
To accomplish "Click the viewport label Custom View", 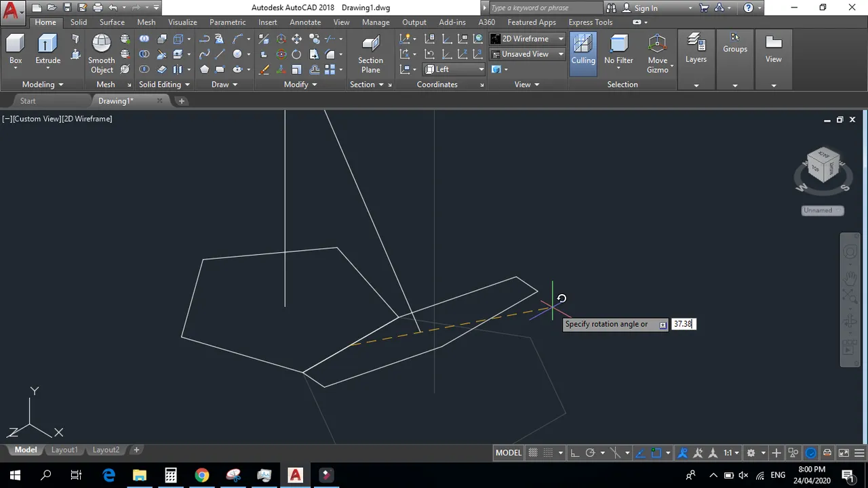I will [x=37, y=119].
